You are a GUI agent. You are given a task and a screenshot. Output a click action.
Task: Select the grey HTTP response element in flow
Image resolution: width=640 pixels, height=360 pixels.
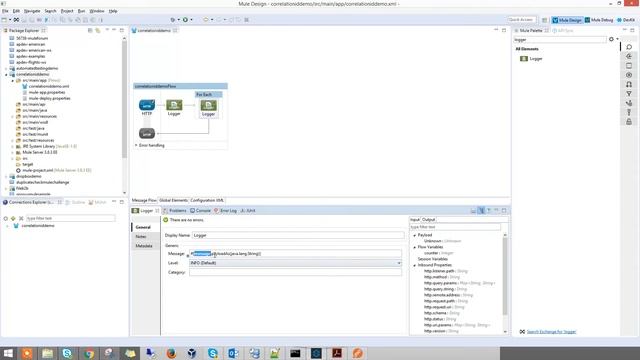point(147,133)
